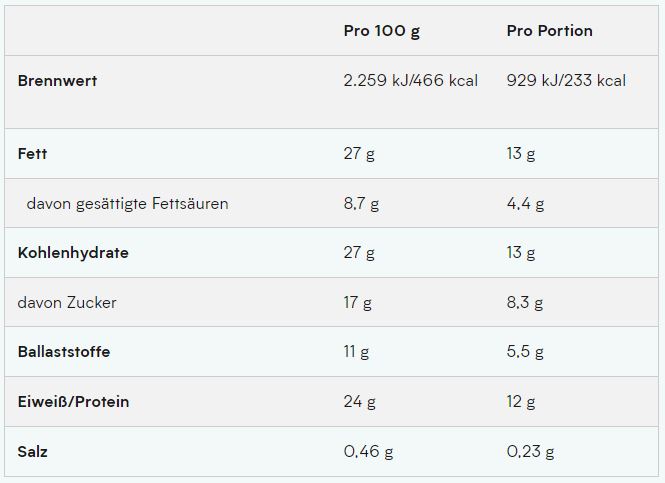Viewport: 665px width, 483px height.
Task: Click the Fett 27 g value
Action: (359, 154)
